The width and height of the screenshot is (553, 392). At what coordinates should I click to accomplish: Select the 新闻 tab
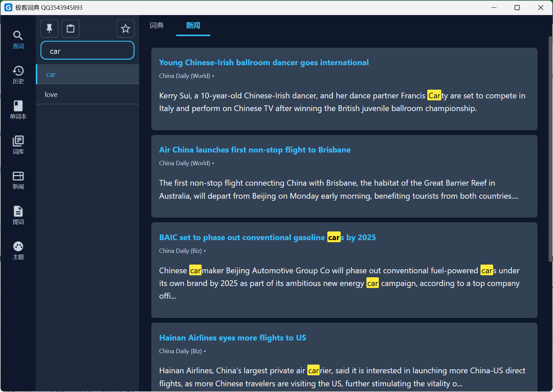193,25
